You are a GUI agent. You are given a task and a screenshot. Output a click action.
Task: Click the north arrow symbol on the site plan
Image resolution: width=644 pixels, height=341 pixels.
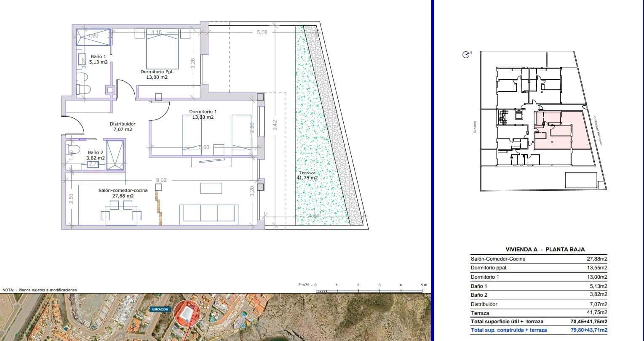click(x=465, y=55)
